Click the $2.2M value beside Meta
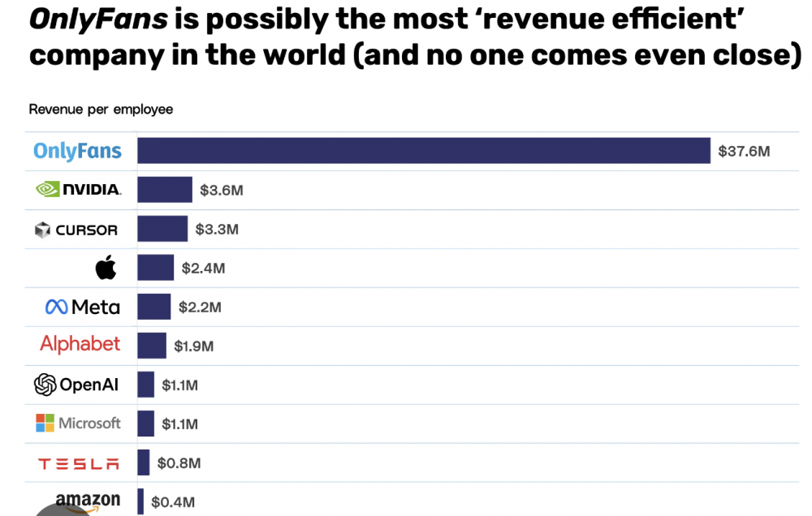812x516 pixels. click(200, 307)
